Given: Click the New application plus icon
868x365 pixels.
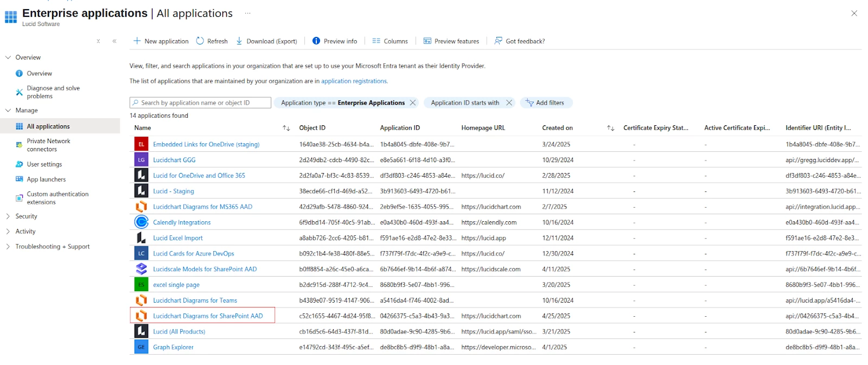Looking at the screenshot, I should pos(137,41).
